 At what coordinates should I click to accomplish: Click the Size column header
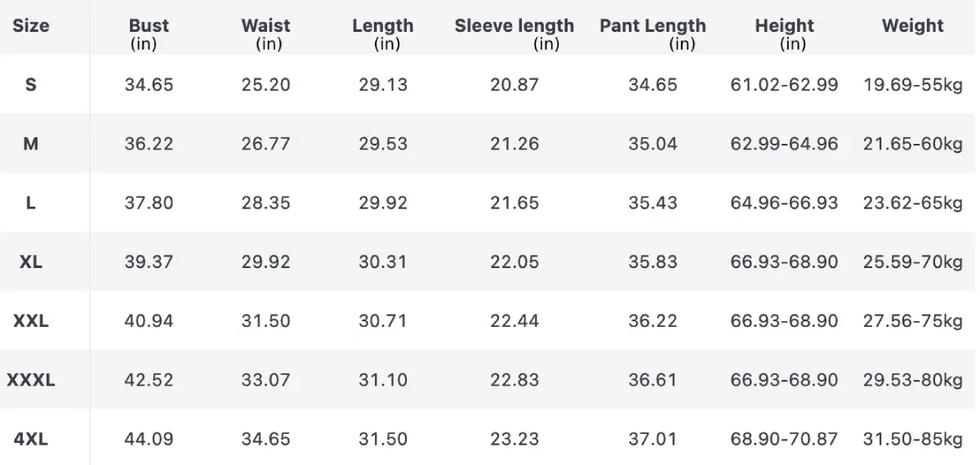coord(31,25)
